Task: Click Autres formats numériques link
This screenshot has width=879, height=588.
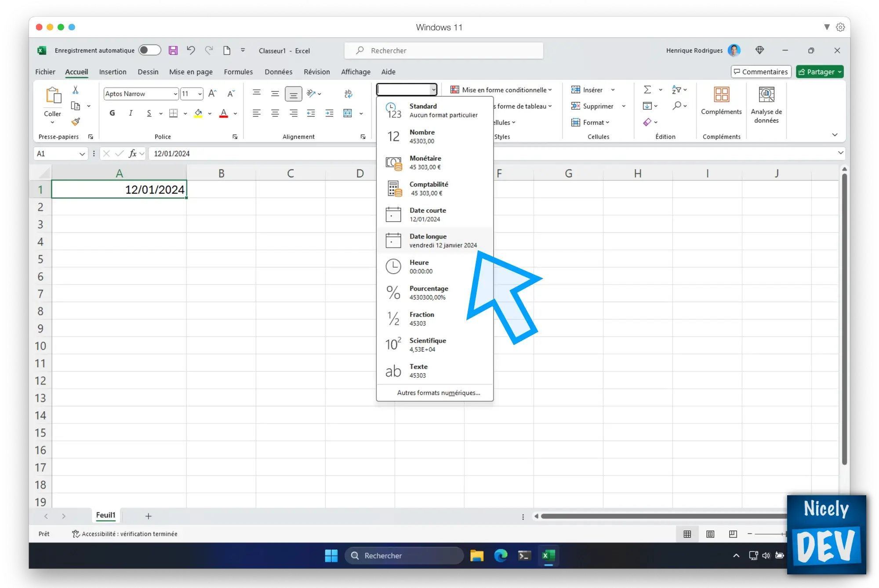Action: pyautogui.click(x=439, y=392)
